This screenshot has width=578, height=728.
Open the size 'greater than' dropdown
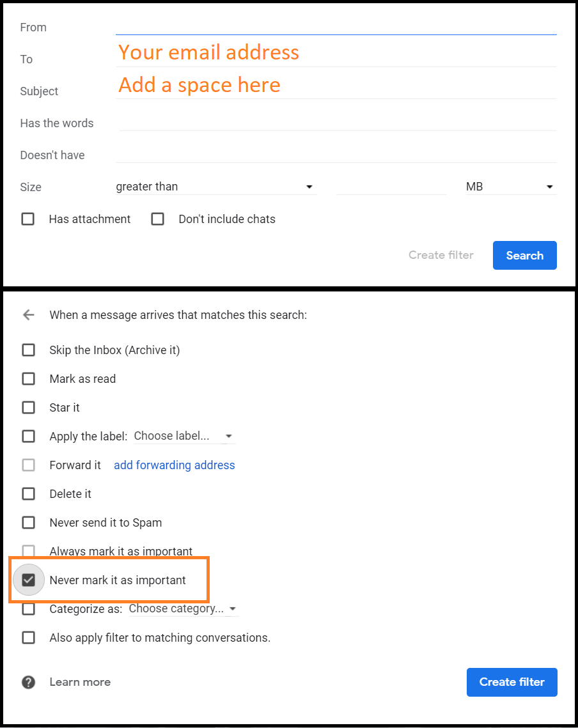click(x=215, y=187)
